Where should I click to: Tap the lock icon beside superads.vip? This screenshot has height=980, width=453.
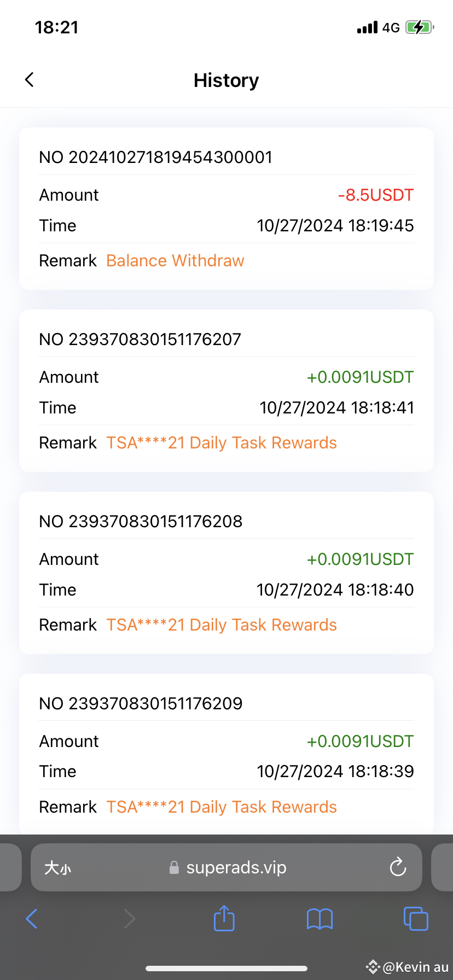tap(174, 868)
